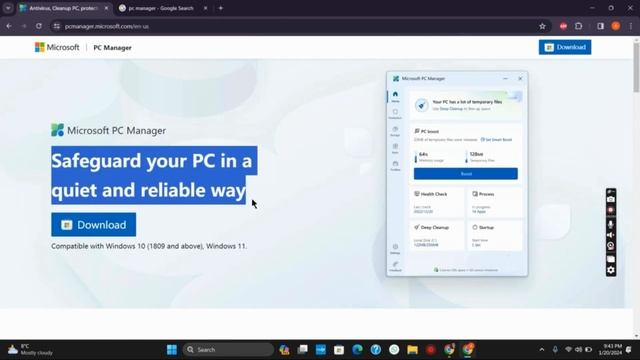This screenshot has width=640, height=360.
Task: Switch to the PC Manager antivirus cleanup tab
Action: (x=64, y=8)
